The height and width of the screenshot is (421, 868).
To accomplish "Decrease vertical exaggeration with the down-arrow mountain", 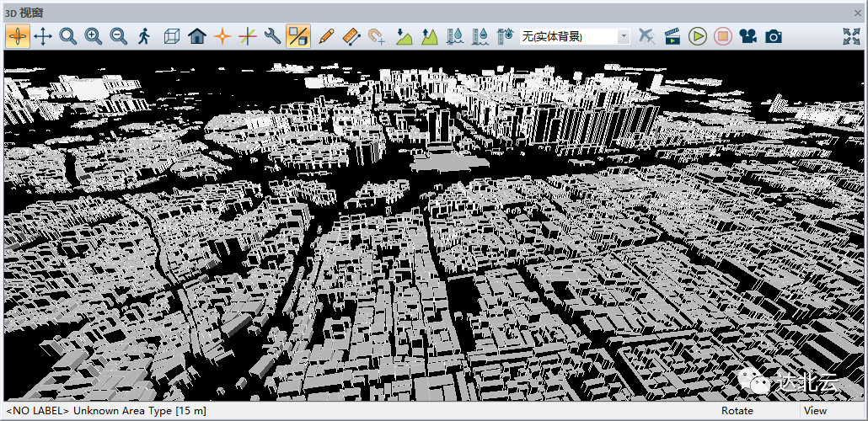I will (x=405, y=36).
